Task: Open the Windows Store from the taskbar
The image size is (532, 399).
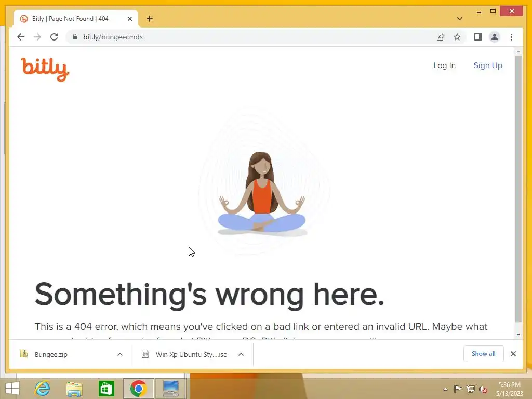Action: 106,389
